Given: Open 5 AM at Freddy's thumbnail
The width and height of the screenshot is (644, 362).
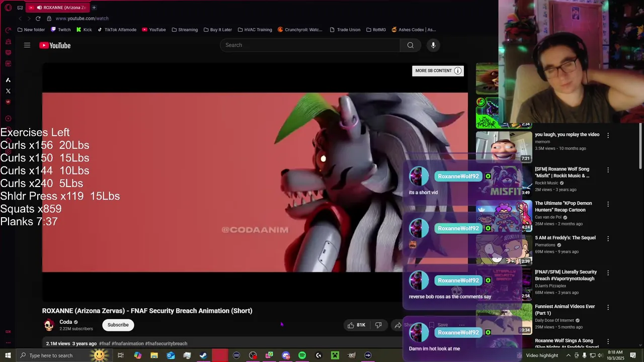Looking at the screenshot, I should (x=504, y=250).
